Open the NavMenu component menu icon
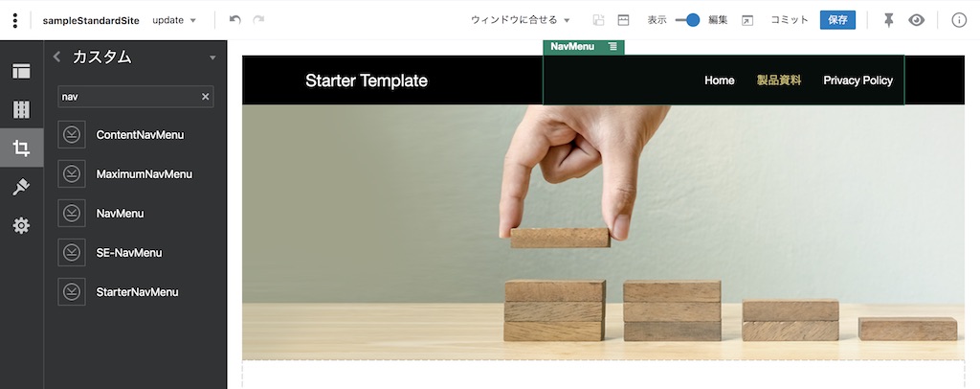 coord(612,46)
